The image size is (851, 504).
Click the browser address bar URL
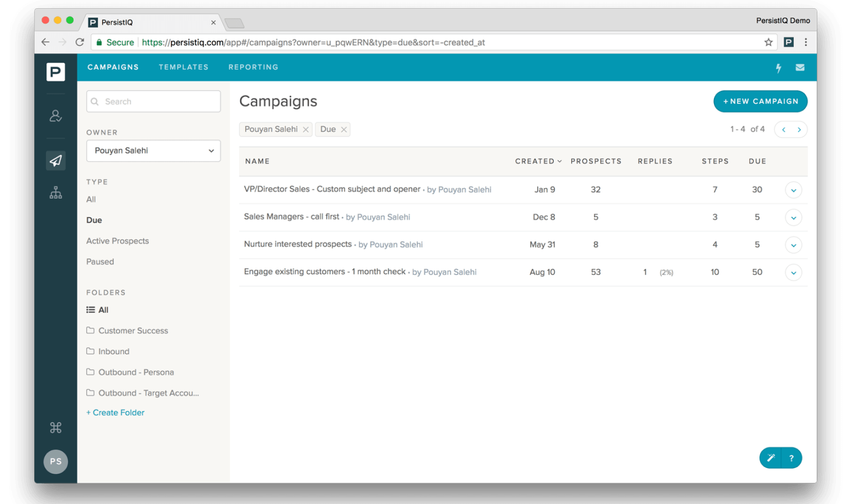pyautogui.click(x=313, y=42)
